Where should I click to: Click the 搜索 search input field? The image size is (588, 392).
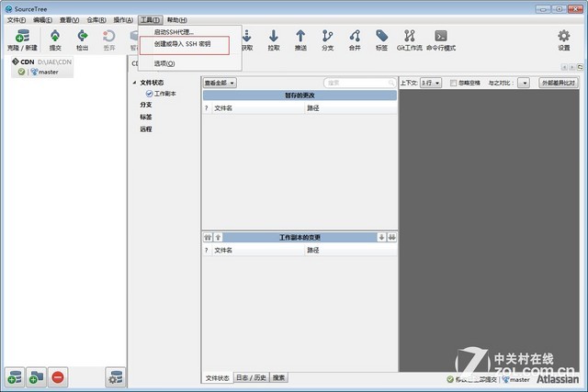coord(358,83)
